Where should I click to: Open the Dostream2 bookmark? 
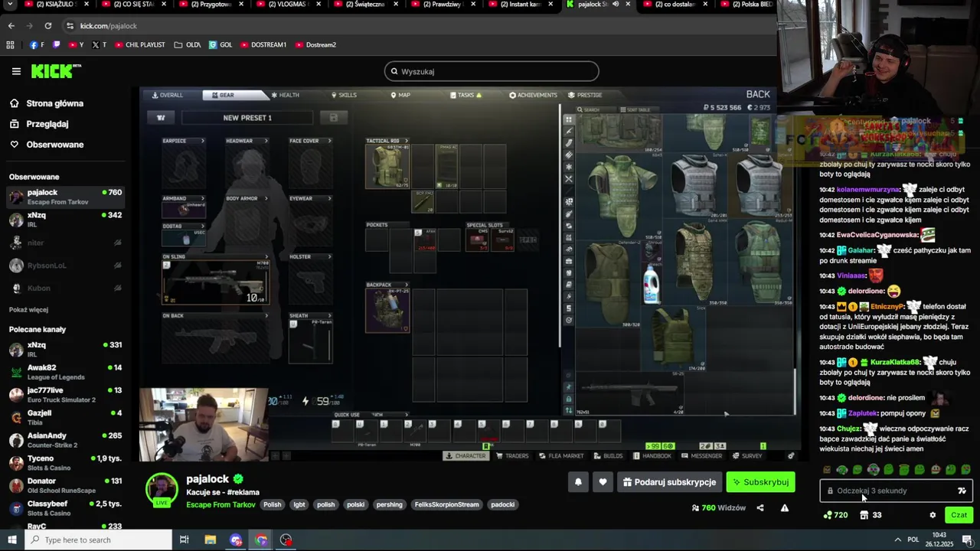click(x=315, y=44)
